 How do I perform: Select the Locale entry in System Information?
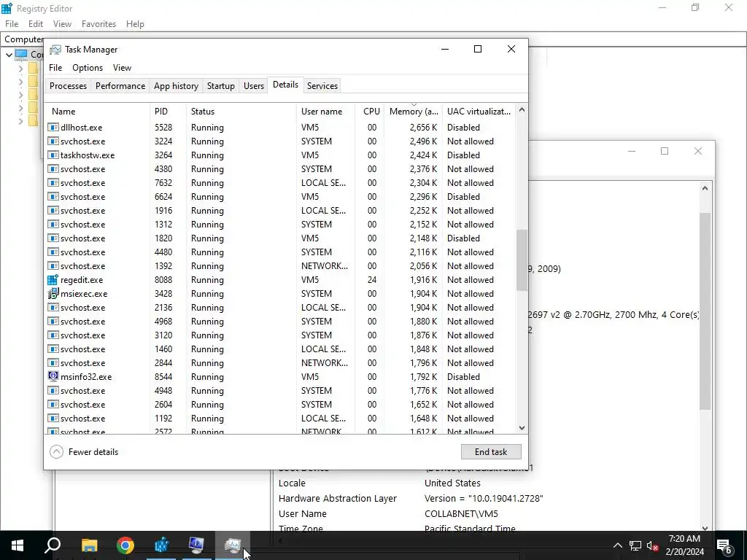point(292,483)
